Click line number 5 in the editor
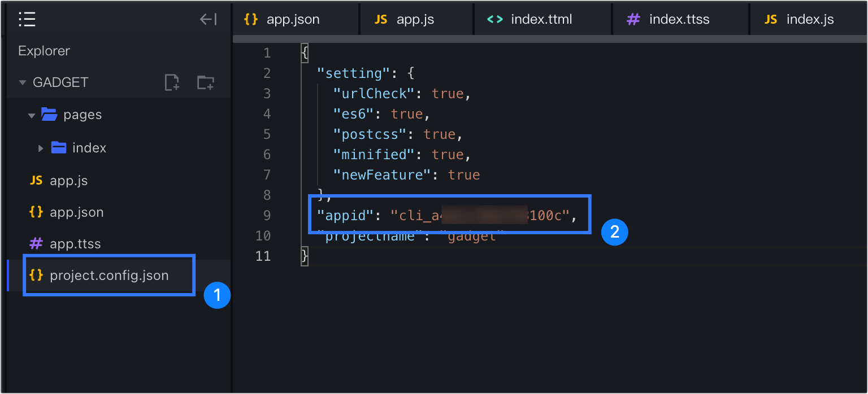Viewport: 868px width, 394px height. [267, 134]
